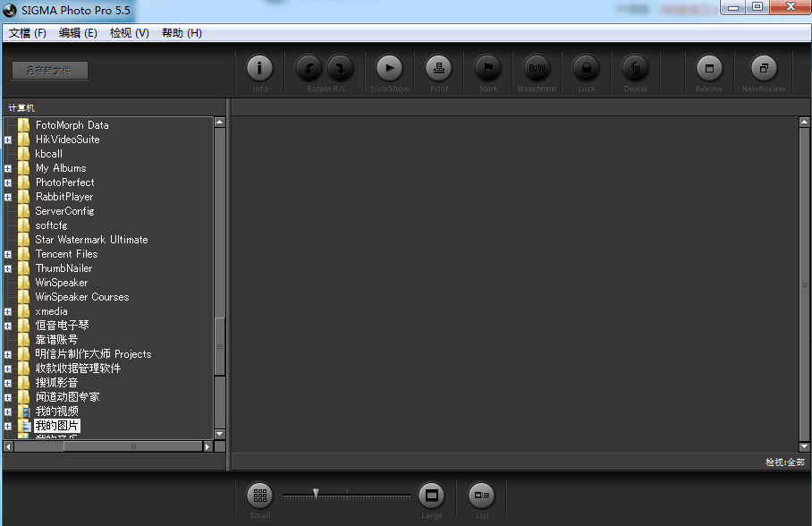Select the kbcall folder

point(48,154)
